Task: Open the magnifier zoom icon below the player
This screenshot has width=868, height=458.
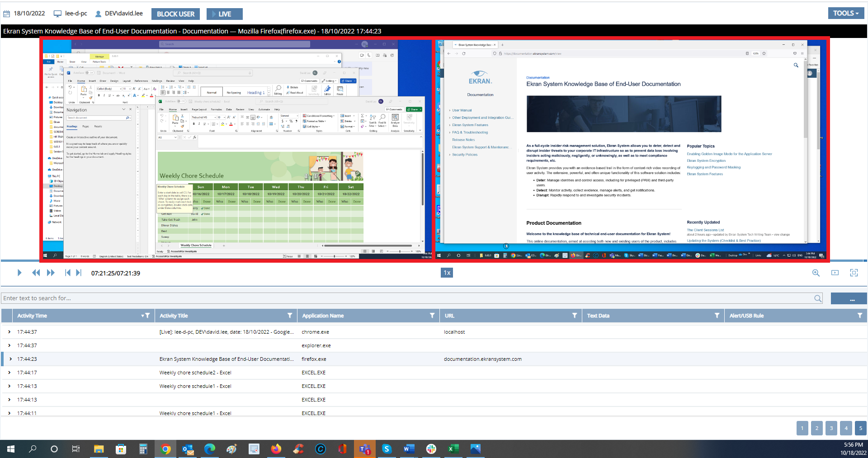Action: click(816, 273)
